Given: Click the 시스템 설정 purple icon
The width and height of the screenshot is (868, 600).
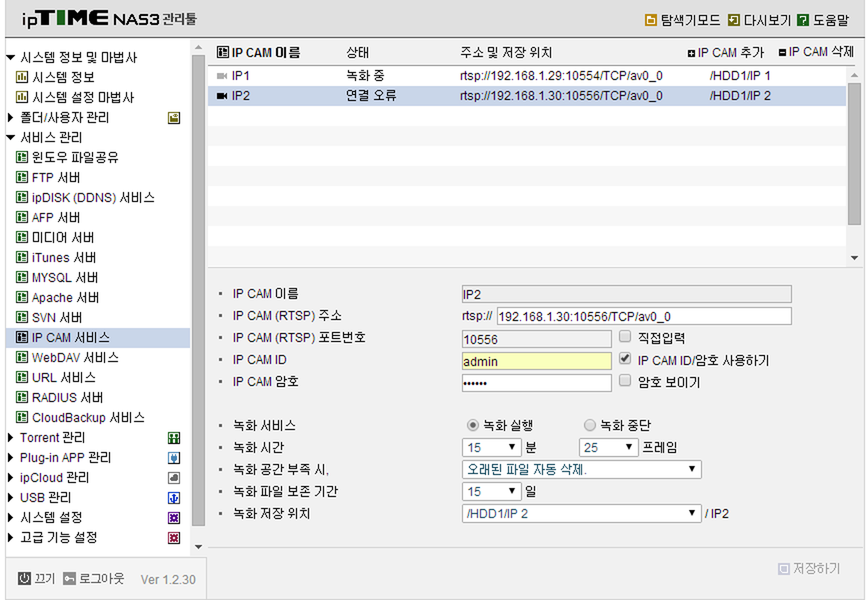Looking at the screenshot, I should [x=174, y=518].
